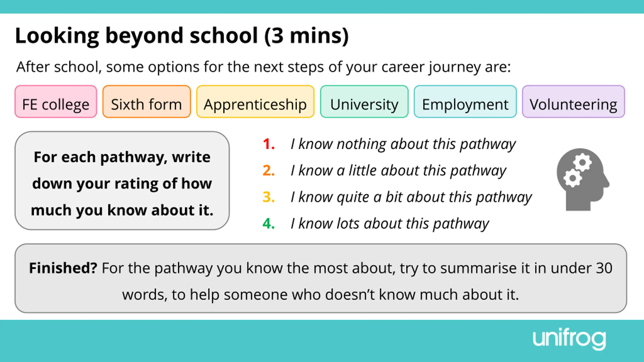The image size is (644, 362).
Task: Select 'I know quite a bit' statement
Action: 411,198
